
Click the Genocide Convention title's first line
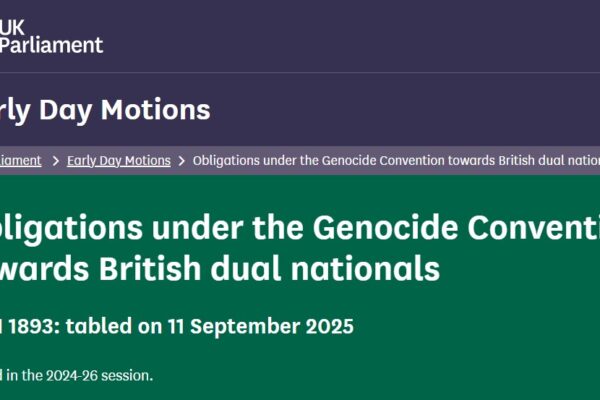point(300,226)
